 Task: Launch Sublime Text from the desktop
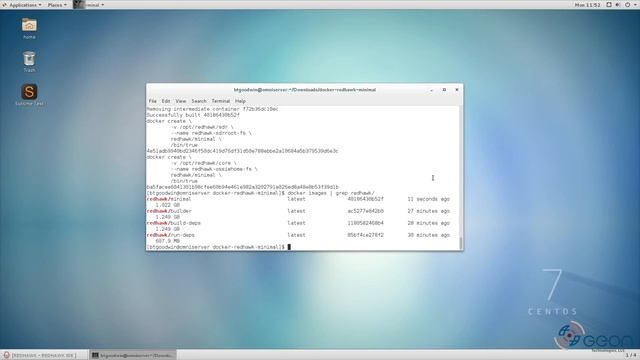29,95
